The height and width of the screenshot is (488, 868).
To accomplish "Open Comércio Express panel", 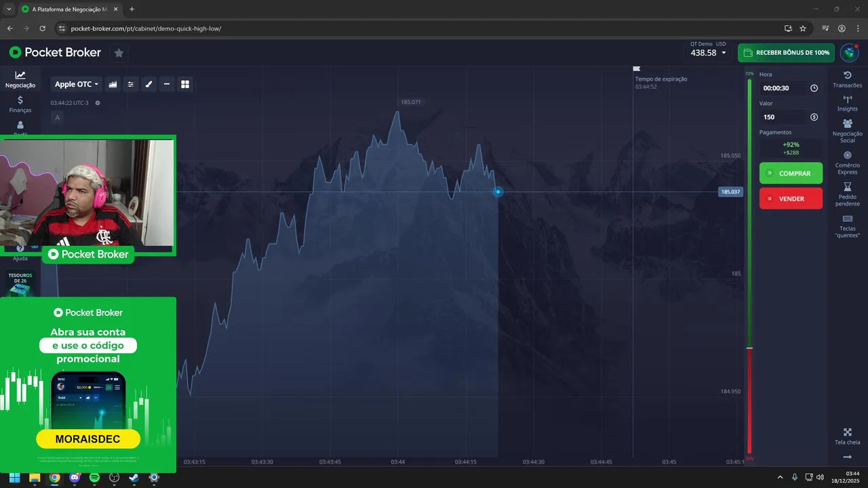I will pyautogui.click(x=848, y=163).
